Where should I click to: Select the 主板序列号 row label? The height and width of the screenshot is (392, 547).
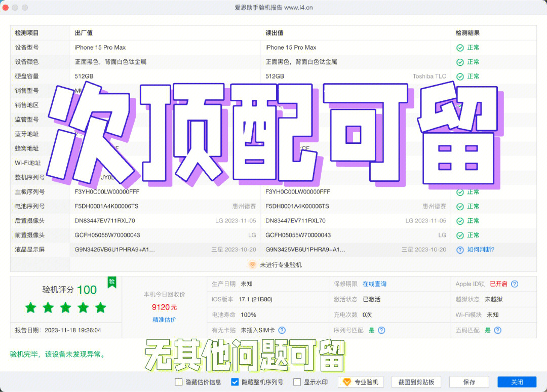30,192
